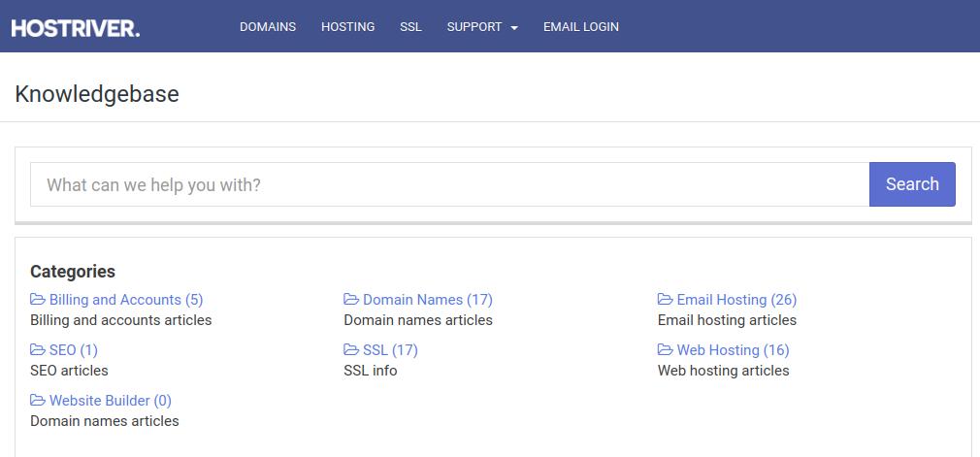Click the Website Builder folder icon
This screenshot has height=457, width=980.
(38, 401)
